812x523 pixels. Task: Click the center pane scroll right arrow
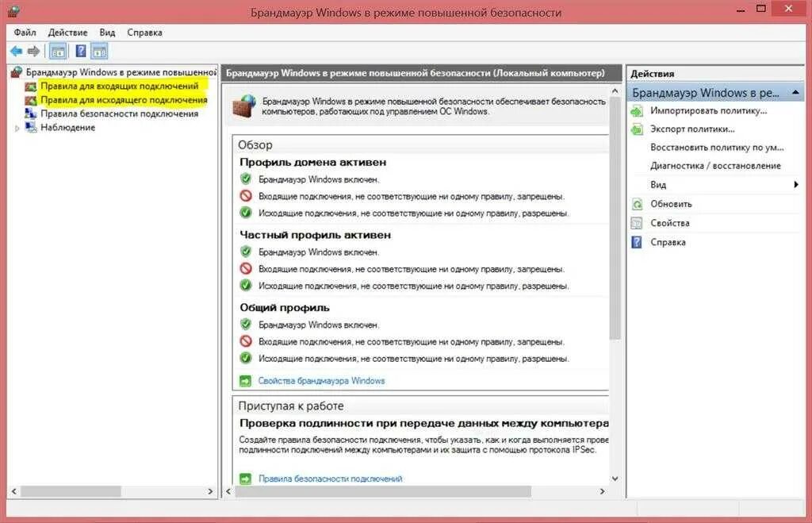point(603,491)
